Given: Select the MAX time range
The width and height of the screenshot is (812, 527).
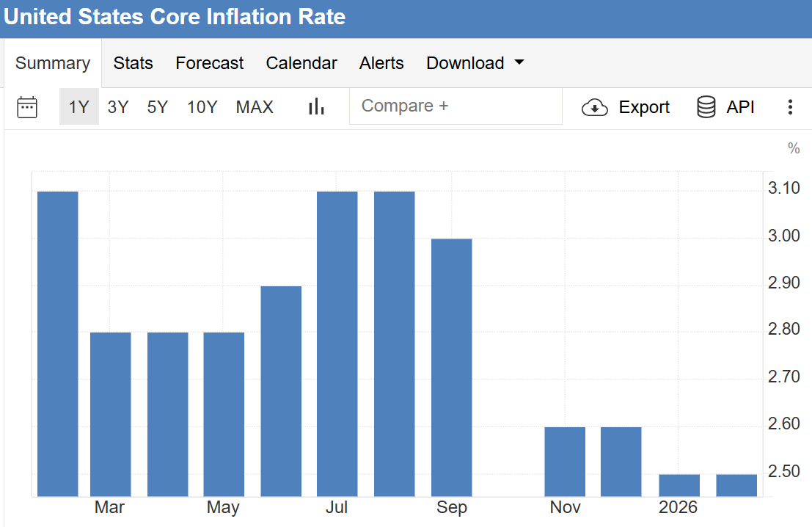Looking at the screenshot, I should [x=255, y=107].
